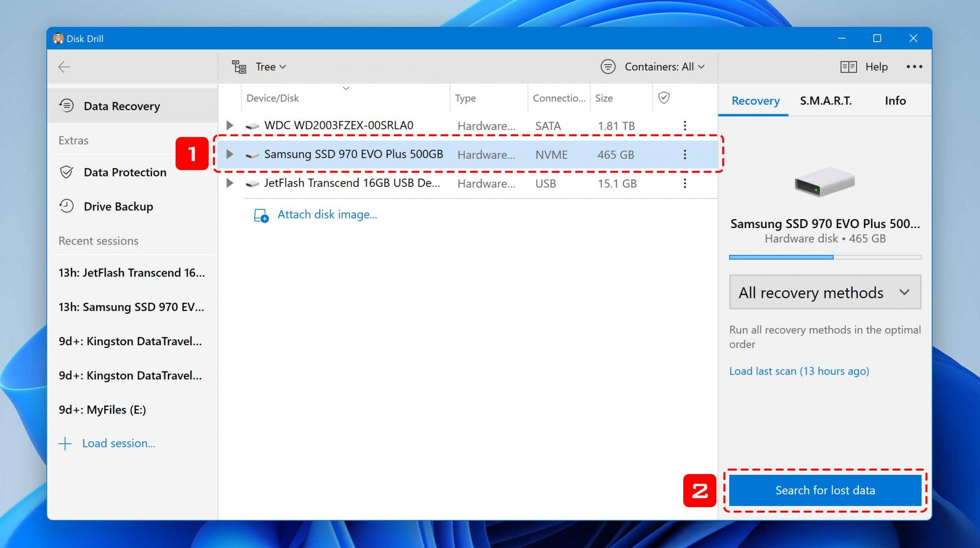Click the Disk Drill app title icon
The image size is (980, 548).
pyautogui.click(x=58, y=38)
